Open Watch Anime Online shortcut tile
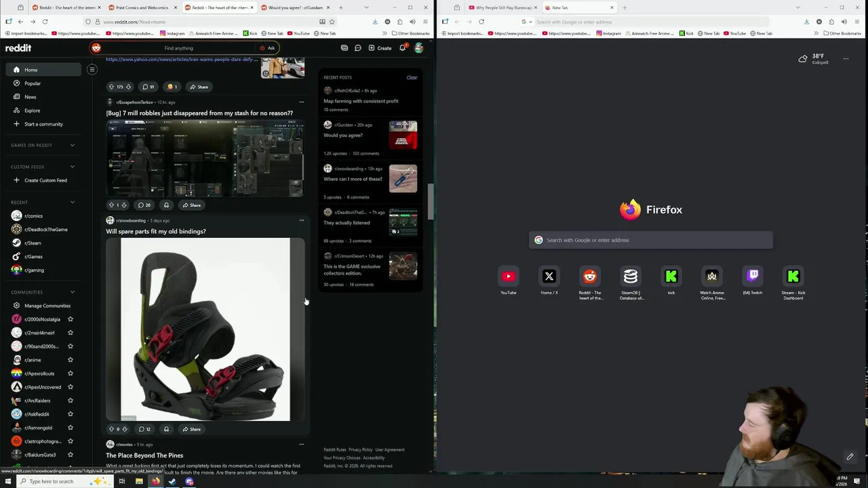Image resolution: width=868 pixels, height=488 pixels. click(712, 283)
